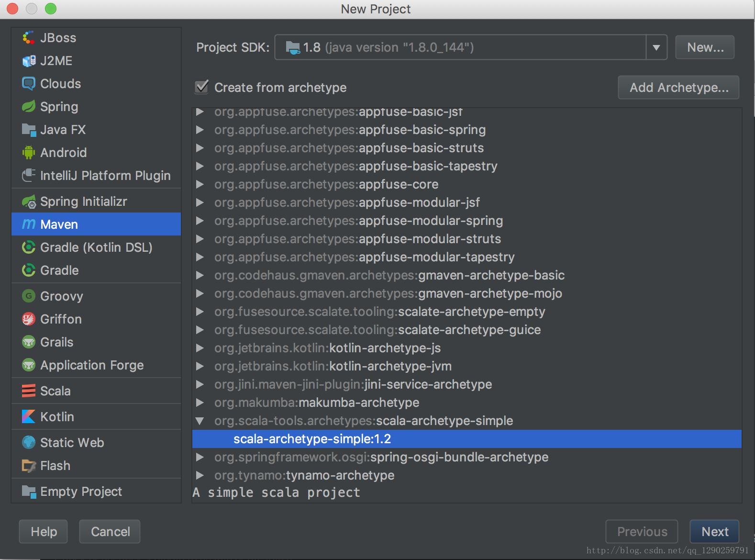Select the Groovy project type
The height and width of the screenshot is (560, 755).
(61, 296)
